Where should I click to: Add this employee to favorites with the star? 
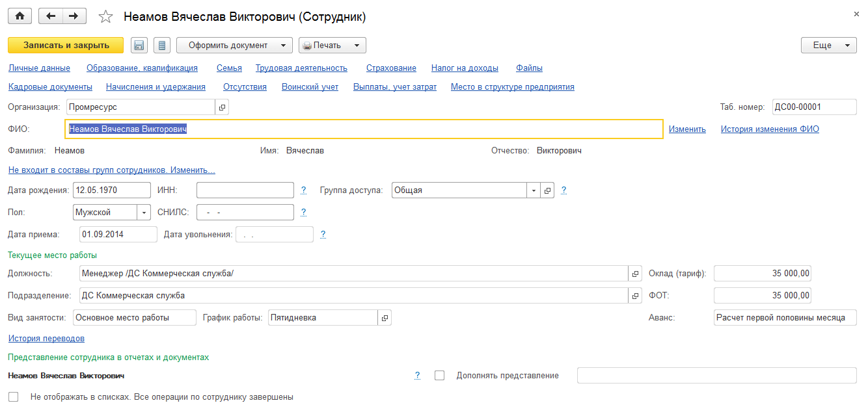105,17
